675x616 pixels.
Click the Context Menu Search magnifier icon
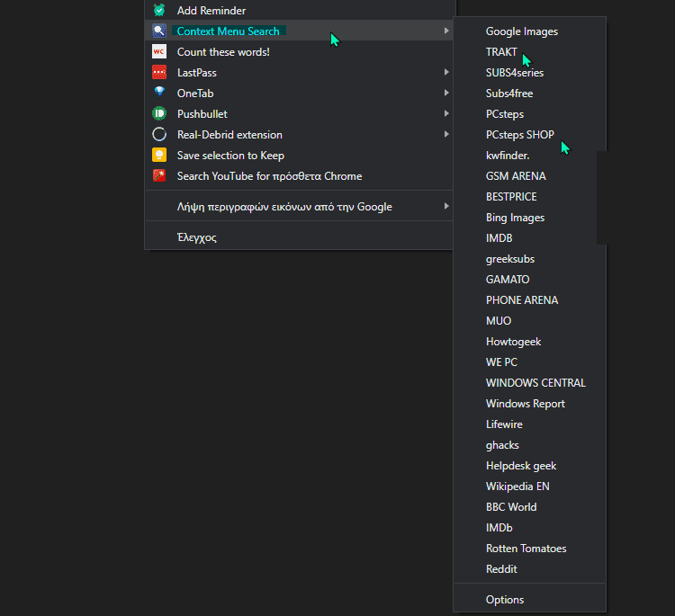(x=159, y=31)
